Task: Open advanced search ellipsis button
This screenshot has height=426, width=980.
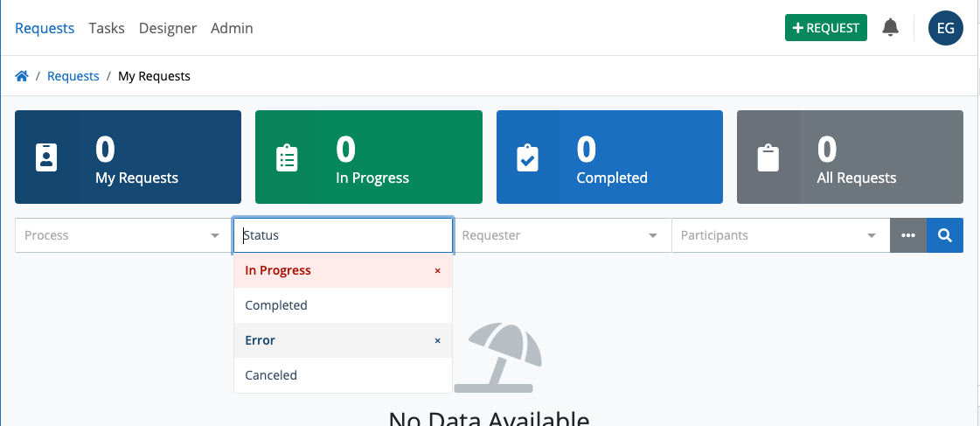Action: point(908,235)
